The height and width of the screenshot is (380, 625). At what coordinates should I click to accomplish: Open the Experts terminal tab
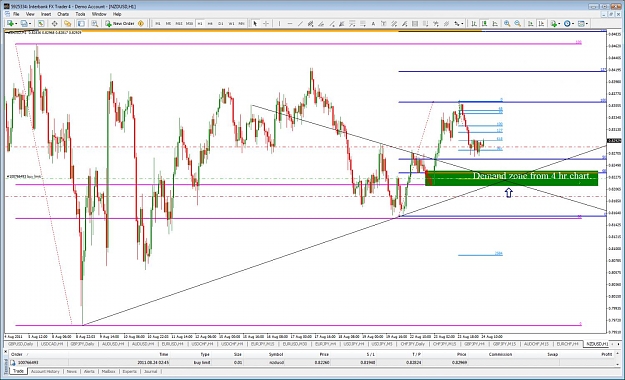130,371
